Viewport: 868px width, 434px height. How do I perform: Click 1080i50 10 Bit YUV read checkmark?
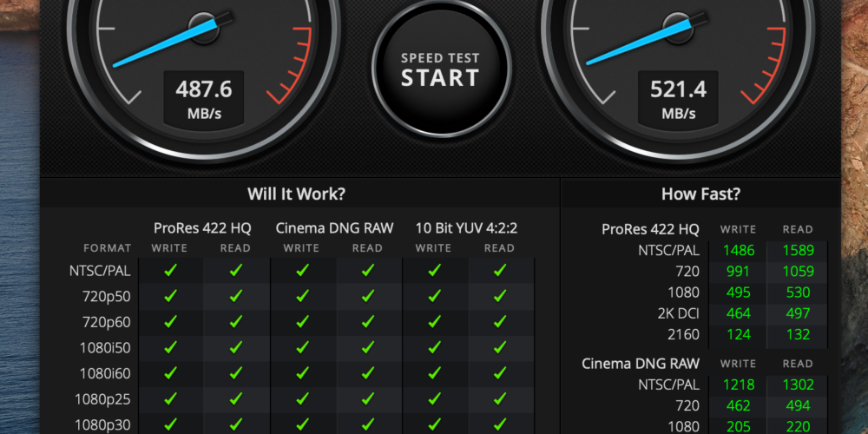tap(501, 347)
